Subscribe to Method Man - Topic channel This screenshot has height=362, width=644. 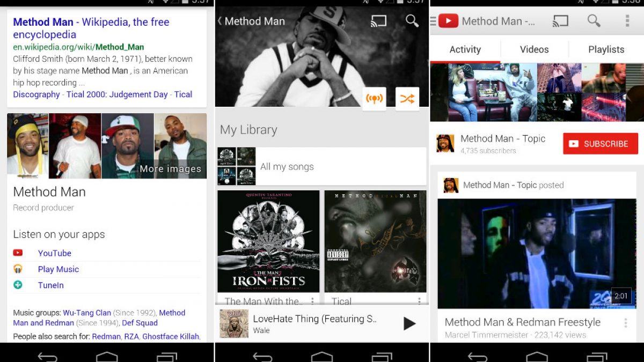click(x=600, y=144)
